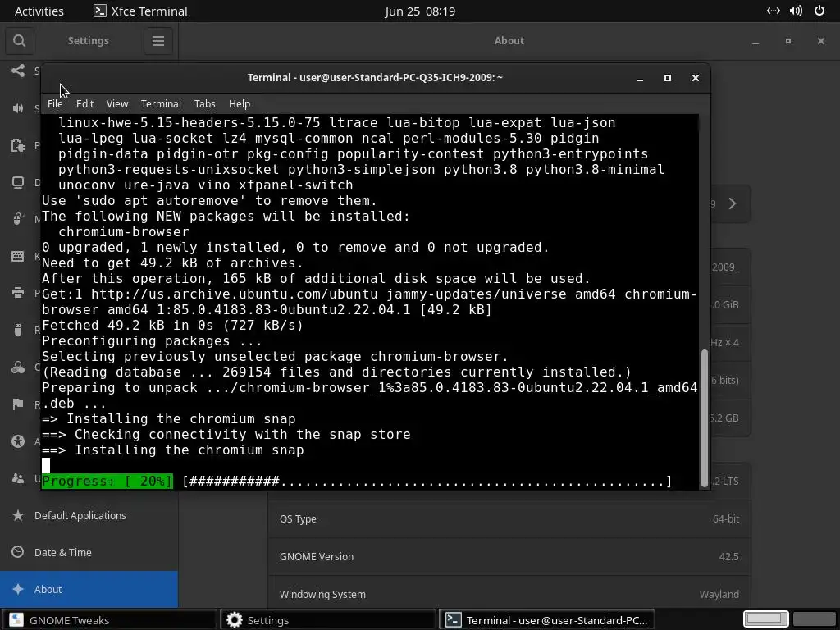
Task: Select the Mouse icon in Settings sidebar
Action: pyautogui.click(x=18, y=219)
